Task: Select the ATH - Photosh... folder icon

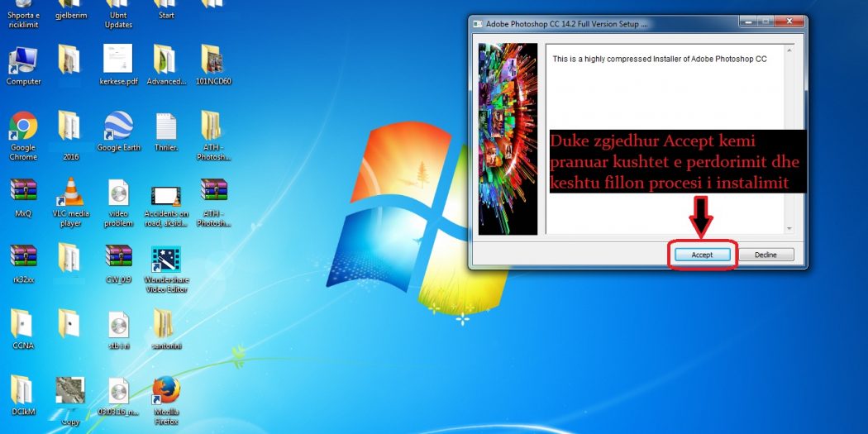Action: coord(213,136)
